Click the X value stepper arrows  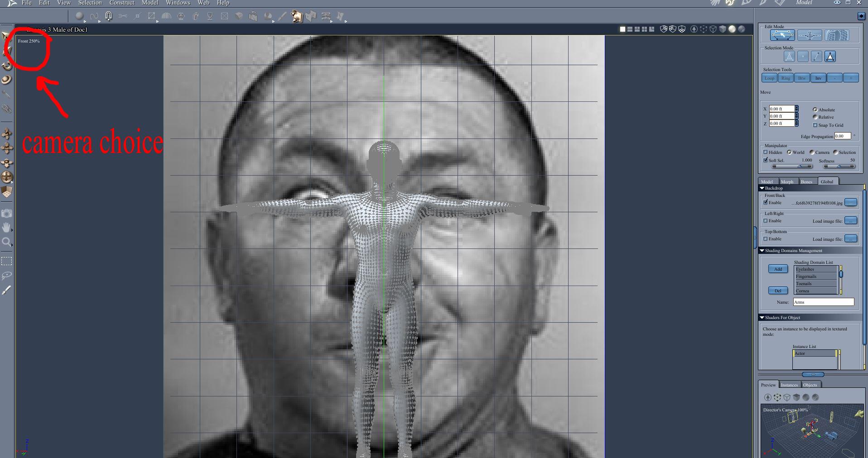tap(796, 109)
